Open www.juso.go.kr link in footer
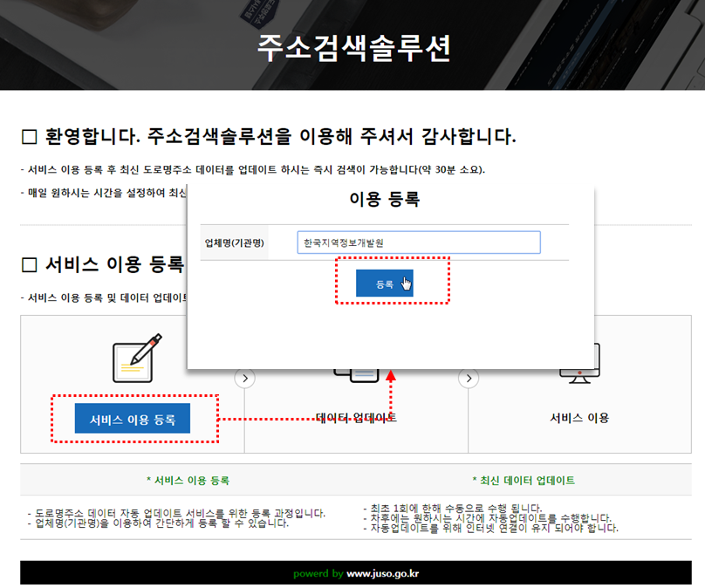This screenshot has height=588, width=705. coord(383,574)
